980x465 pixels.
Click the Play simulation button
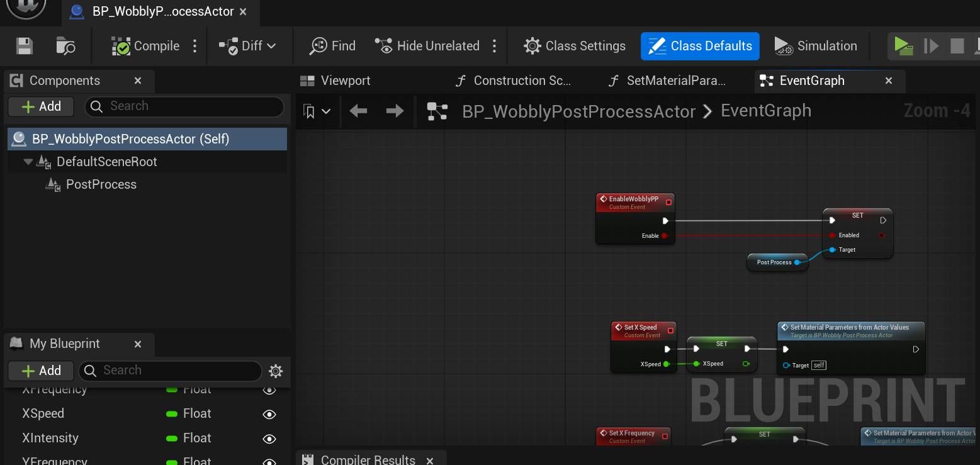click(903, 46)
